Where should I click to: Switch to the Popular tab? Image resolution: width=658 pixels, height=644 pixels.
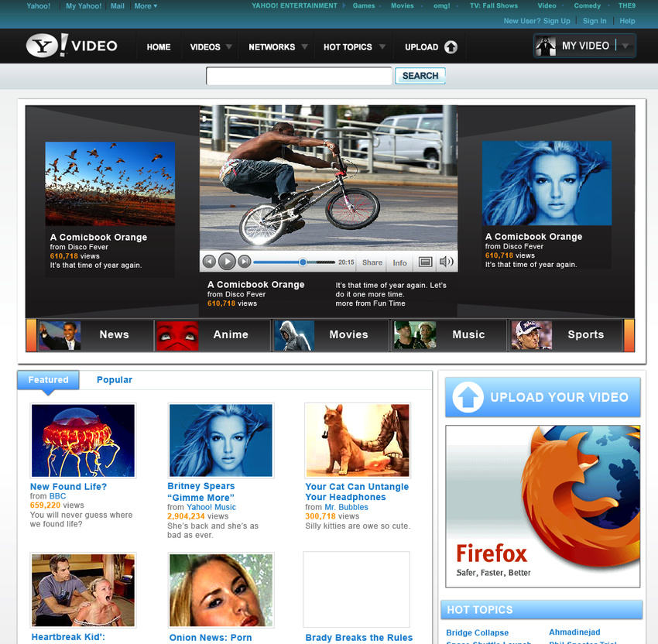[115, 380]
